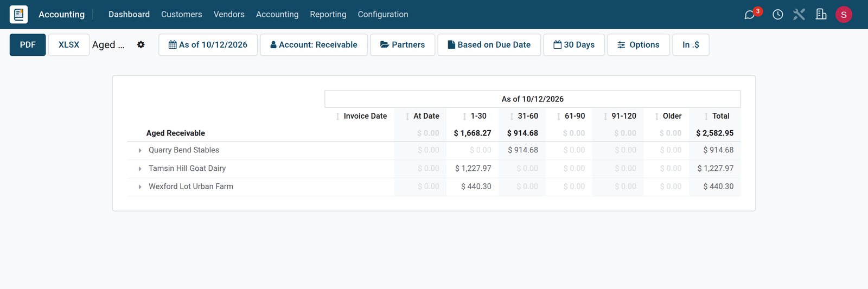Expand Quarry Bend Stables row

[x=140, y=151]
